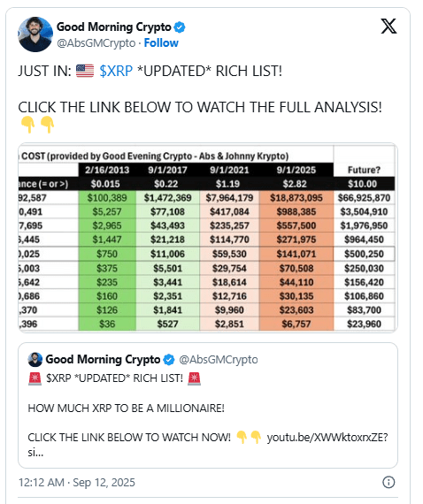
Task: Open @AbsGMCrypto handle in header
Action: pos(96,43)
